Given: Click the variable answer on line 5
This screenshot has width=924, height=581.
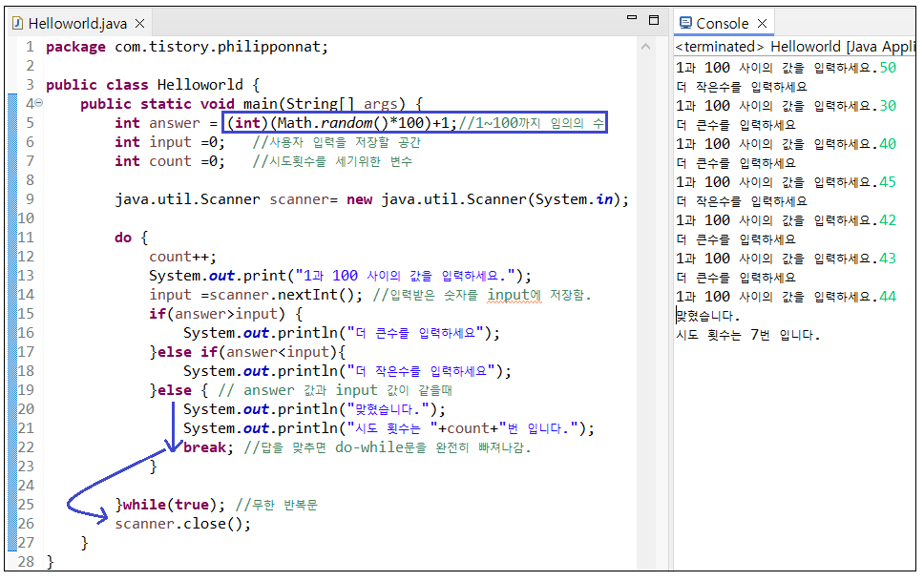Looking at the screenshot, I should [175, 123].
